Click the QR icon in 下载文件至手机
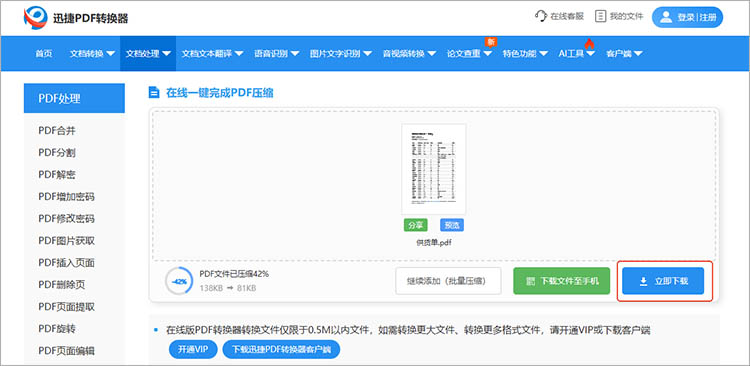 [530, 281]
